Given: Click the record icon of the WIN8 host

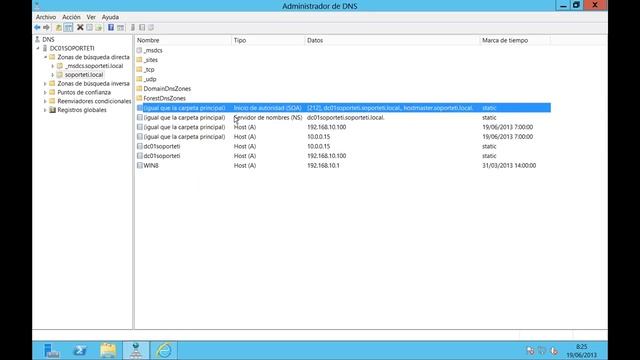Looking at the screenshot, I should 139,165.
